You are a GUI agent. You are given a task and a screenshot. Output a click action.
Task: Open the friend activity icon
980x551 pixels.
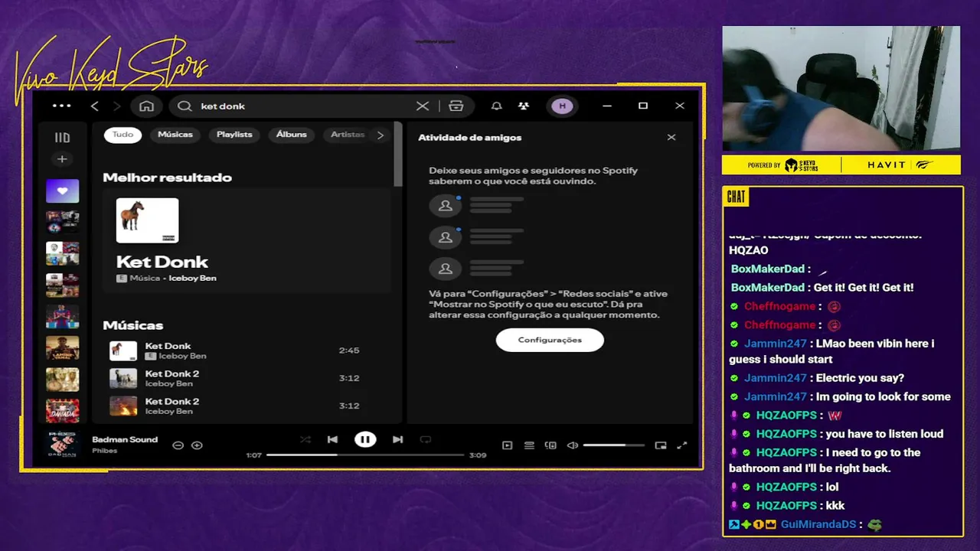[x=523, y=106]
